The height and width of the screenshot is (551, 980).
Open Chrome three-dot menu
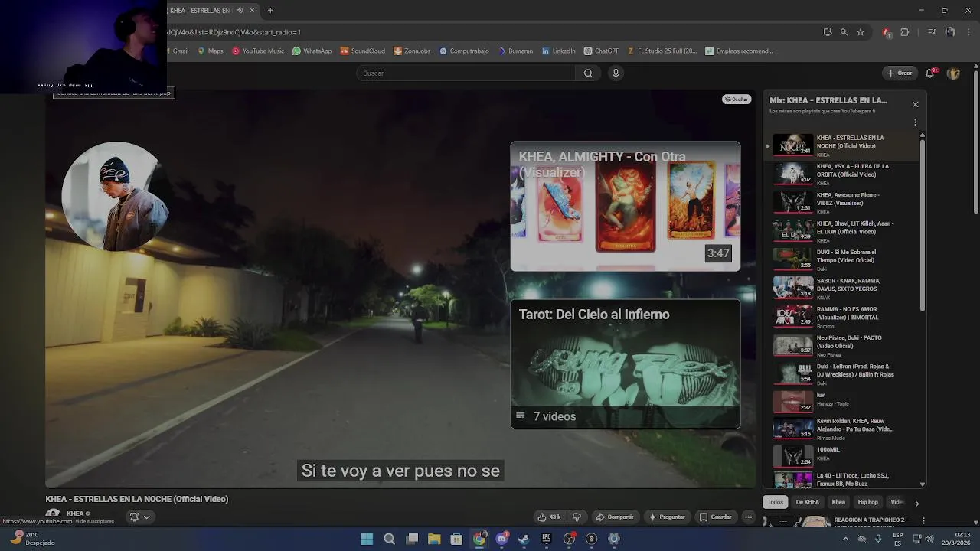coord(969,32)
